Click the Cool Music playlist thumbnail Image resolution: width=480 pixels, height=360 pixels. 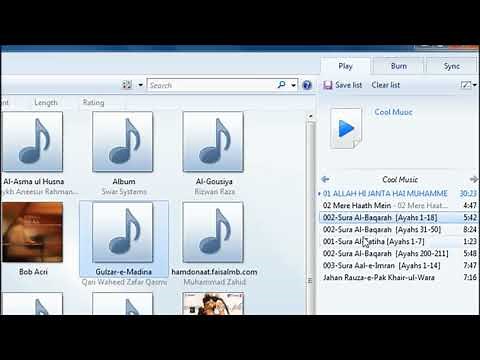(346, 128)
